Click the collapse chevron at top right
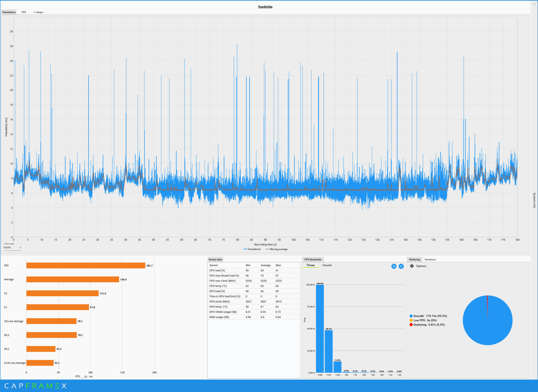 point(534,4)
